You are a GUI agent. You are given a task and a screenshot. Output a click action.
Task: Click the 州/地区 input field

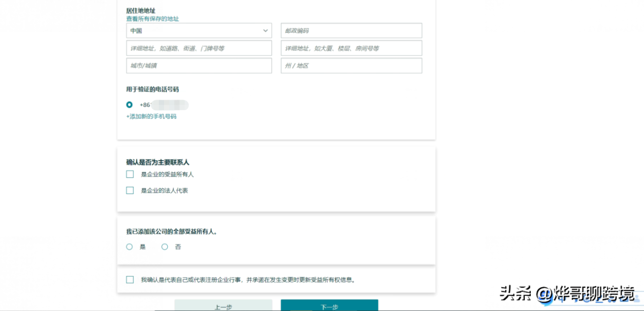(351, 65)
